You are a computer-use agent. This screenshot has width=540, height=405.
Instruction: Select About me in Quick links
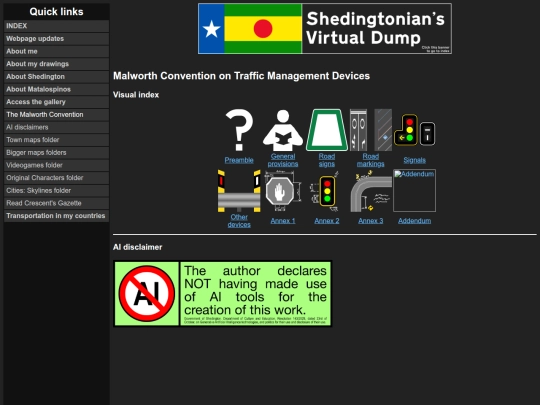coord(56,51)
